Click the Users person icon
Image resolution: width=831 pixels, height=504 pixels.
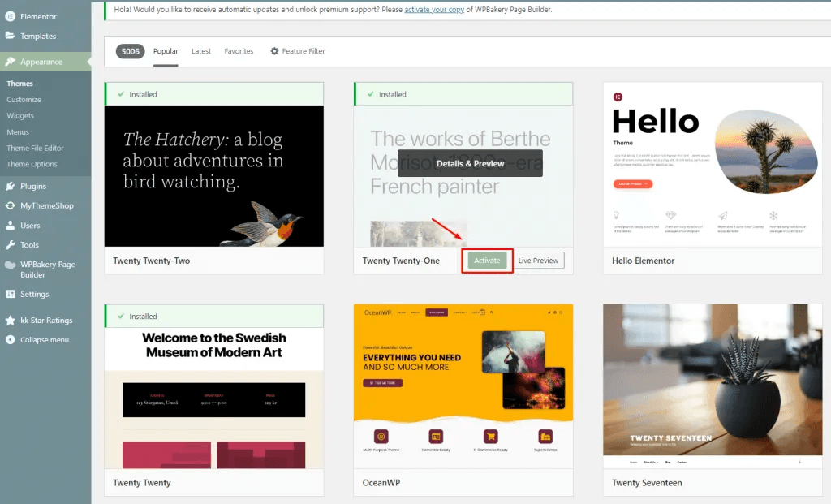[x=10, y=226]
